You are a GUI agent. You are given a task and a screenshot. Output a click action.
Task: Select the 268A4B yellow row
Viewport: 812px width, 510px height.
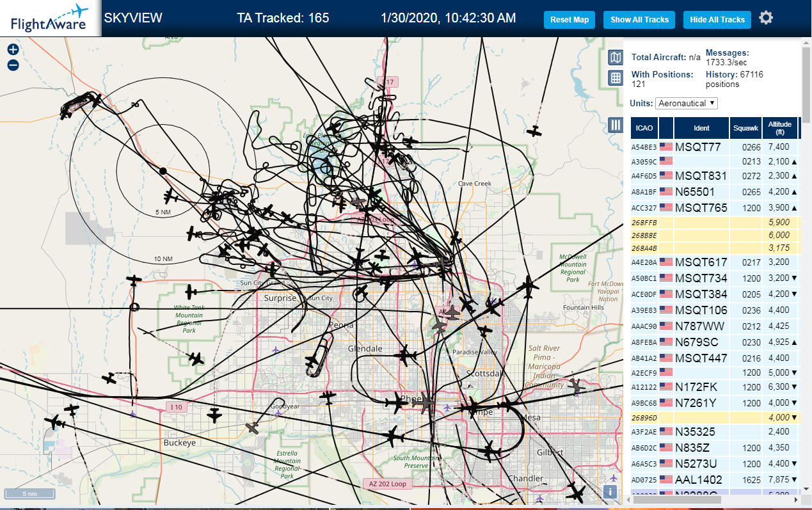(x=715, y=248)
